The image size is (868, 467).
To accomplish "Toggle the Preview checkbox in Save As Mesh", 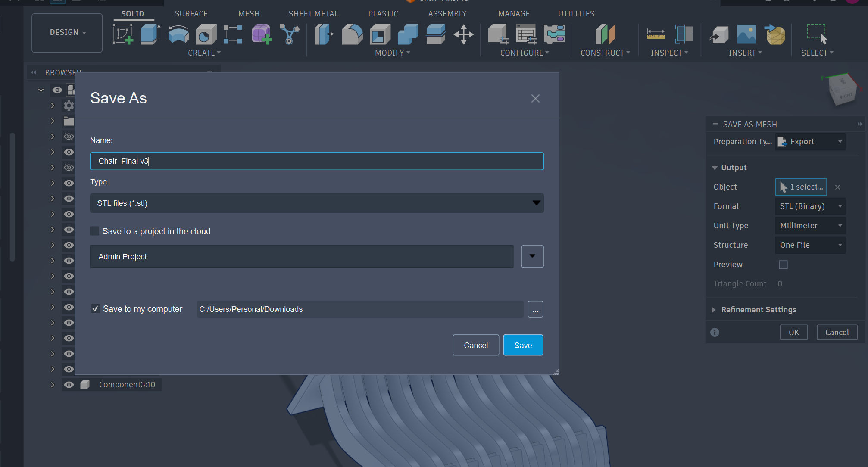I will [x=783, y=265].
